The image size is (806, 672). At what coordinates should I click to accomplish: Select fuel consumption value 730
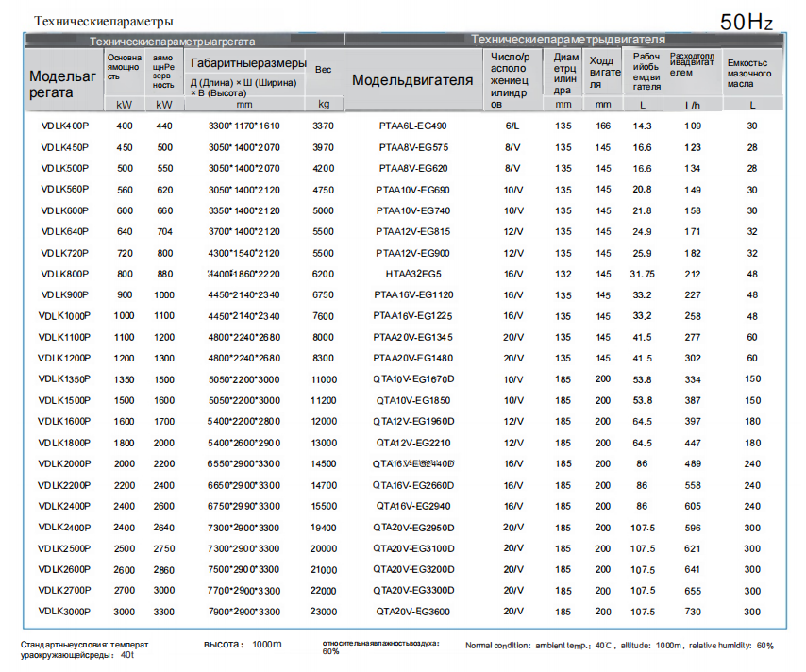click(x=693, y=612)
